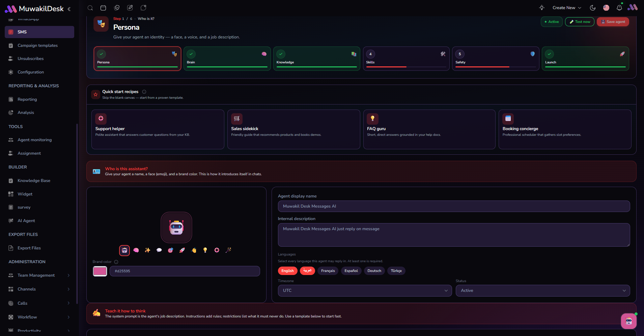
Task: Expand Channels in sidebar
Action: pyautogui.click(x=39, y=289)
